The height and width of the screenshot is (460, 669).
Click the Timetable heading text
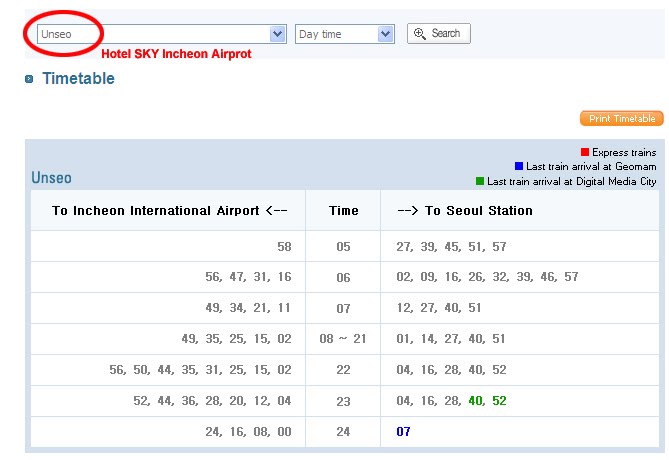[x=79, y=79]
